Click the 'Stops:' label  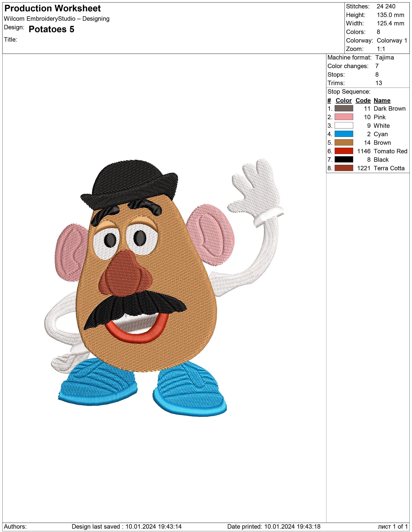[x=336, y=74]
